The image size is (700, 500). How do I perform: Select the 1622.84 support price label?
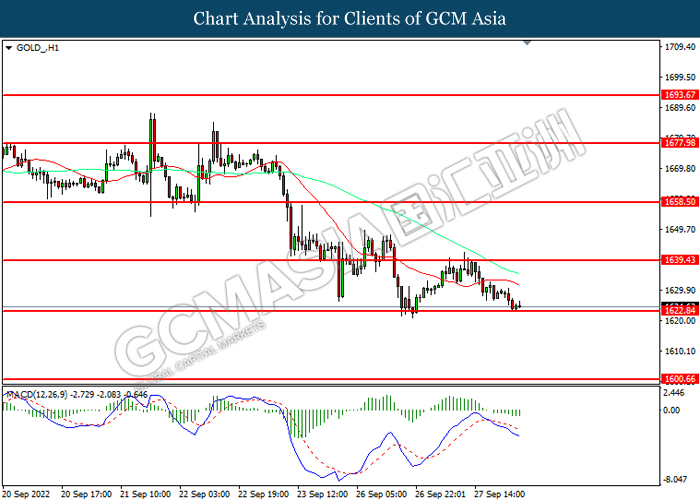coord(680,311)
